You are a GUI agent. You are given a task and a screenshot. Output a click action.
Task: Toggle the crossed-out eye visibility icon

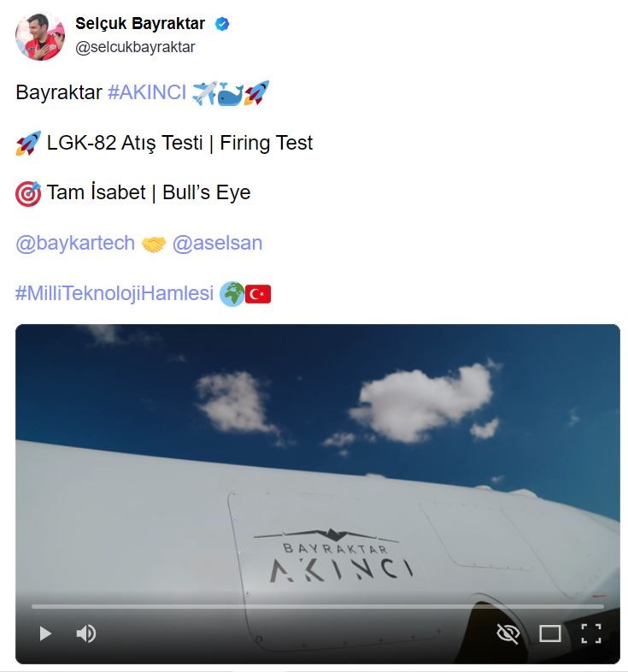point(508,634)
